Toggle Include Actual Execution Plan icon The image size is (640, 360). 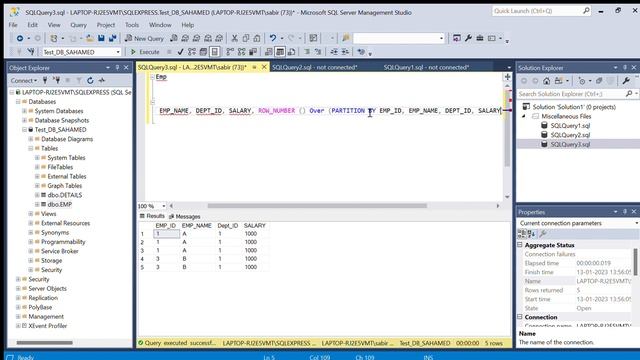click(x=230, y=52)
